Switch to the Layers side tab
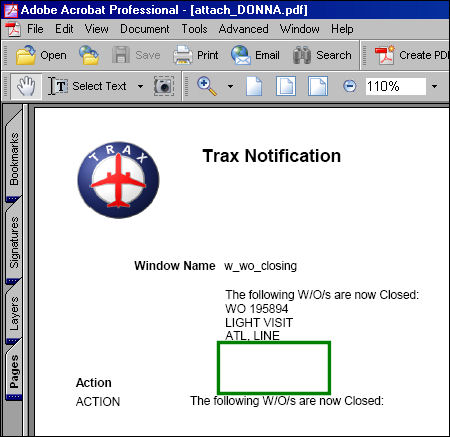The width and height of the screenshot is (450, 437). click(x=14, y=313)
